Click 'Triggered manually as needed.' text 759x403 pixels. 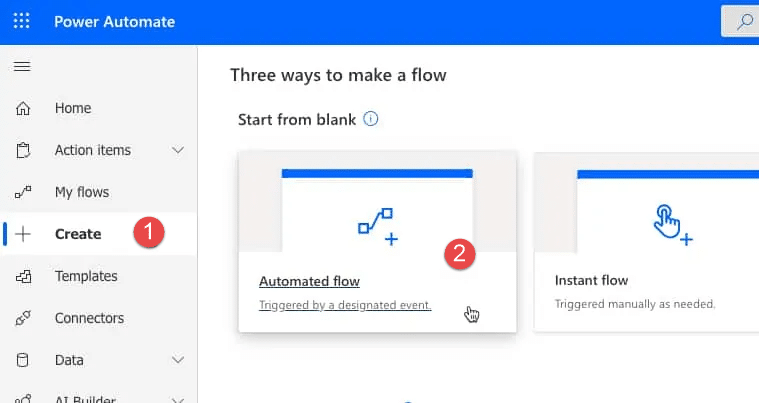(x=635, y=304)
